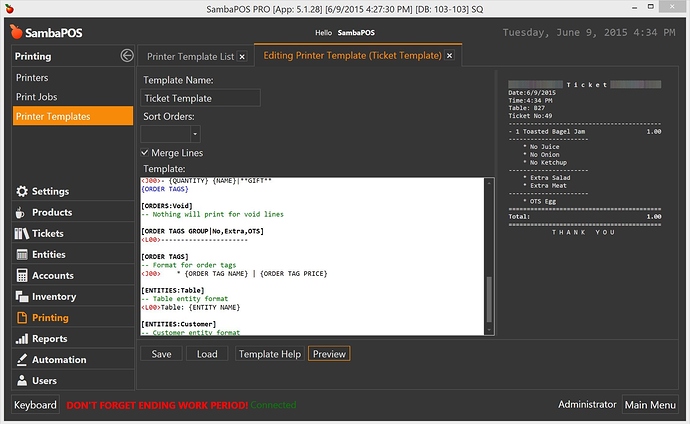
Task: Open the Settings section
Action: point(51,191)
